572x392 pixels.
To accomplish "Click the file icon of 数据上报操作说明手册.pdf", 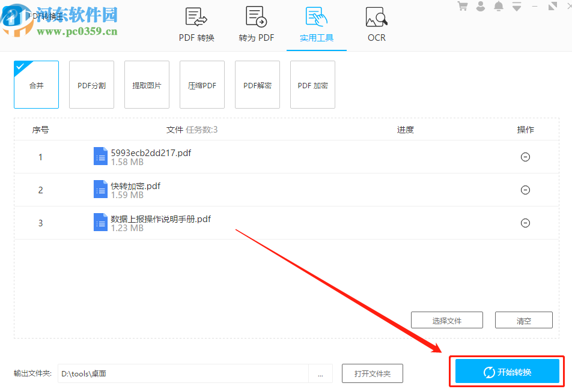I will click(100, 222).
